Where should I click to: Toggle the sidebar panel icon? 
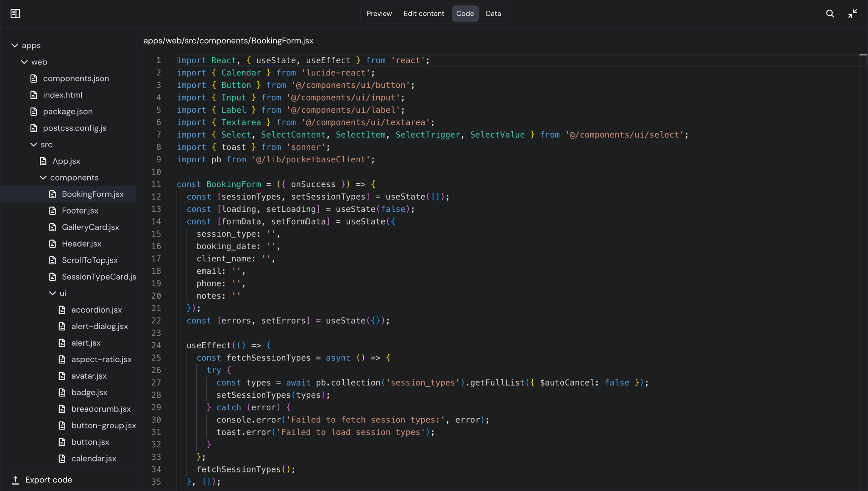pyautogui.click(x=15, y=14)
